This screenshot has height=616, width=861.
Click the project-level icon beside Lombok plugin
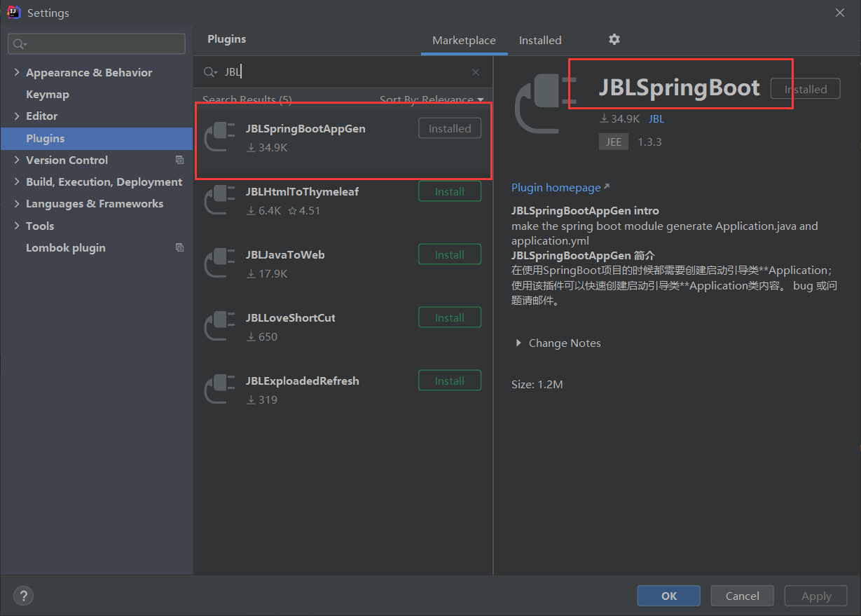179,247
